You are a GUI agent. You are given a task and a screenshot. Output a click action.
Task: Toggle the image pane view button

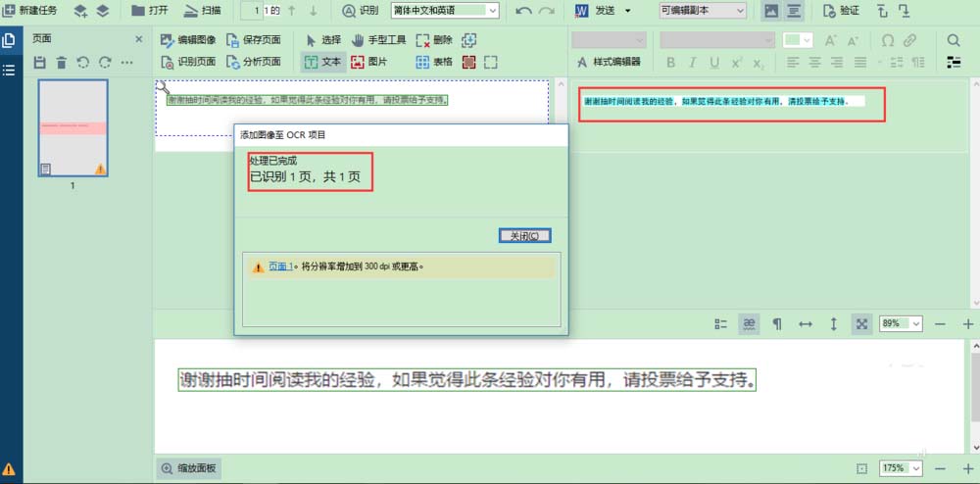click(771, 11)
